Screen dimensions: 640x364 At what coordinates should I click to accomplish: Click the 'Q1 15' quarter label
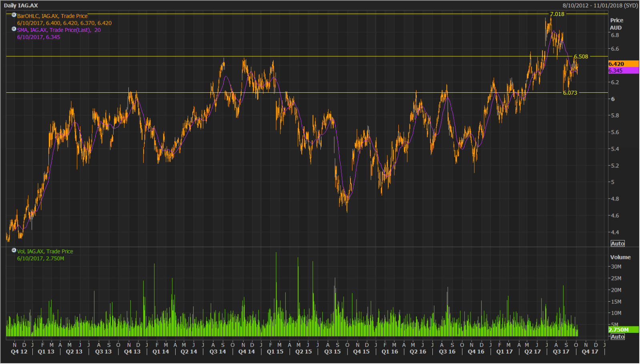(275, 352)
